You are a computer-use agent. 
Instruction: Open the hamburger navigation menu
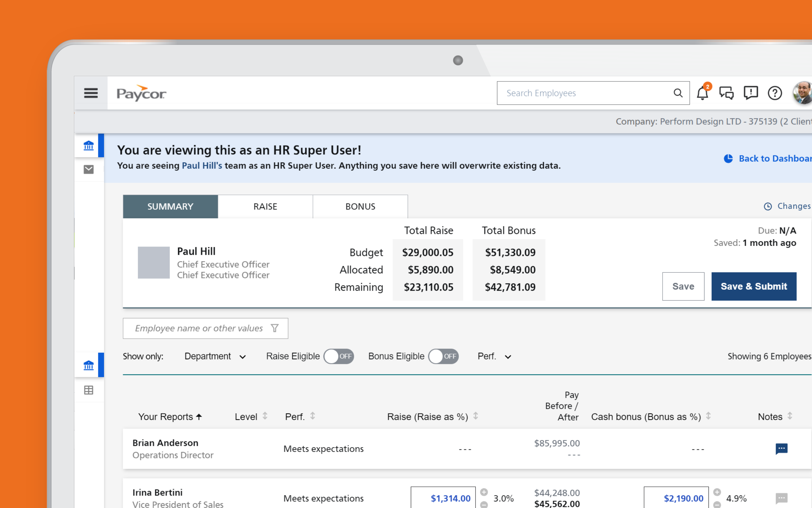click(x=91, y=93)
